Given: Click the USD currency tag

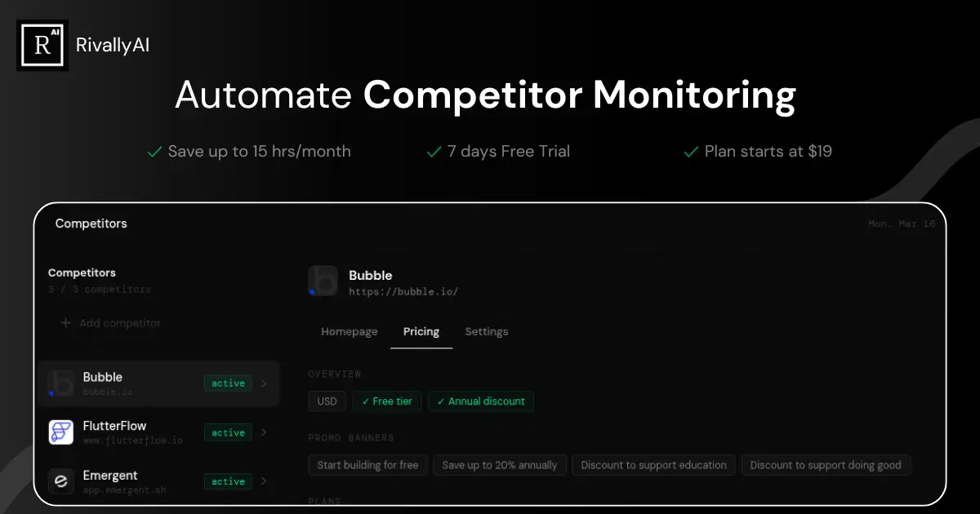Looking at the screenshot, I should tap(327, 401).
